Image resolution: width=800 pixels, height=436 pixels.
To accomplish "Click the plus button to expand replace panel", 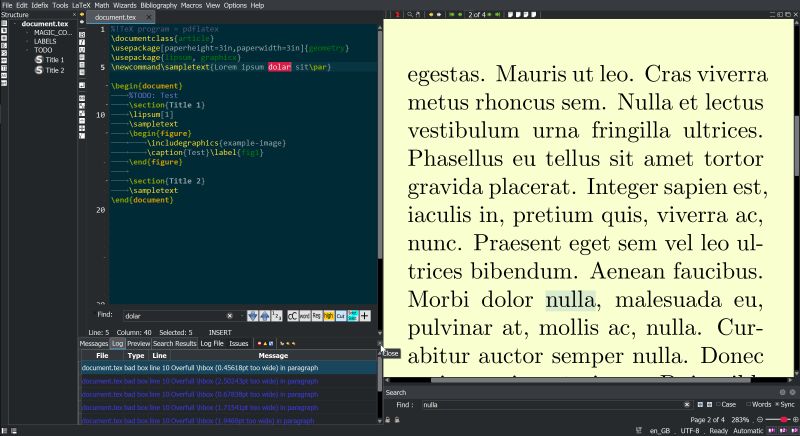I will coord(365,316).
